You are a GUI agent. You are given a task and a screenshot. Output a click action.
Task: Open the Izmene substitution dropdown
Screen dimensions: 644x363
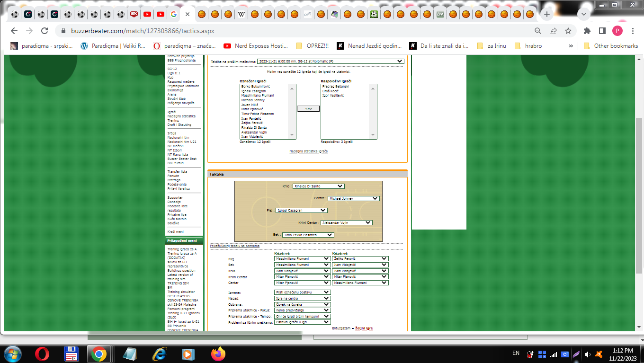click(x=302, y=292)
